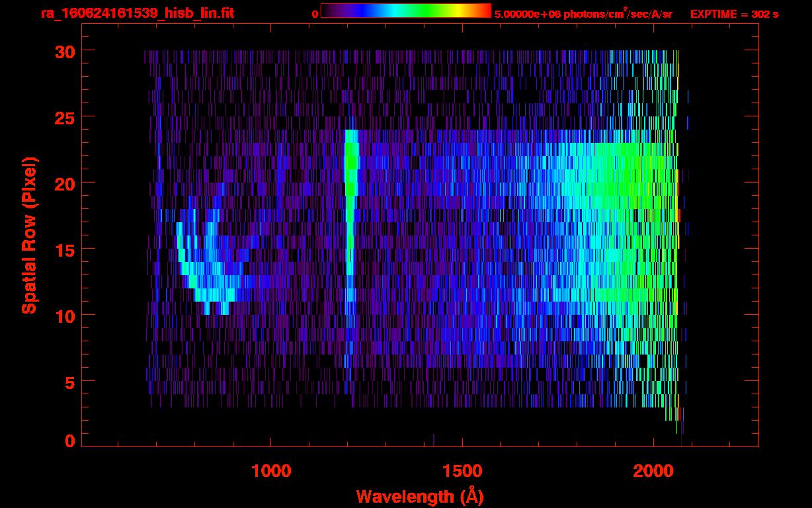The image size is (812, 508).
Task: Click the rainbow color scale bar
Action: point(405,11)
